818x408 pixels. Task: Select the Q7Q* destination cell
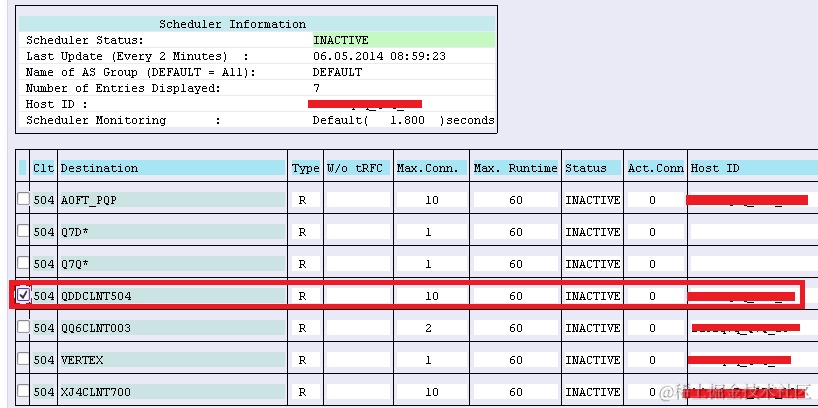(172, 264)
